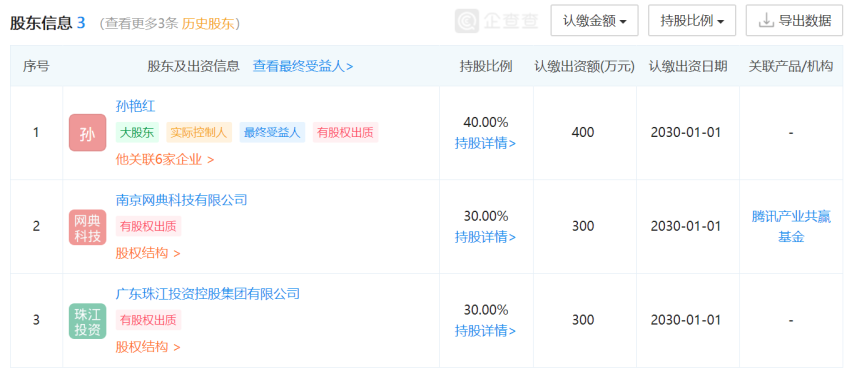Click the 孙 avatar icon

coord(87,133)
